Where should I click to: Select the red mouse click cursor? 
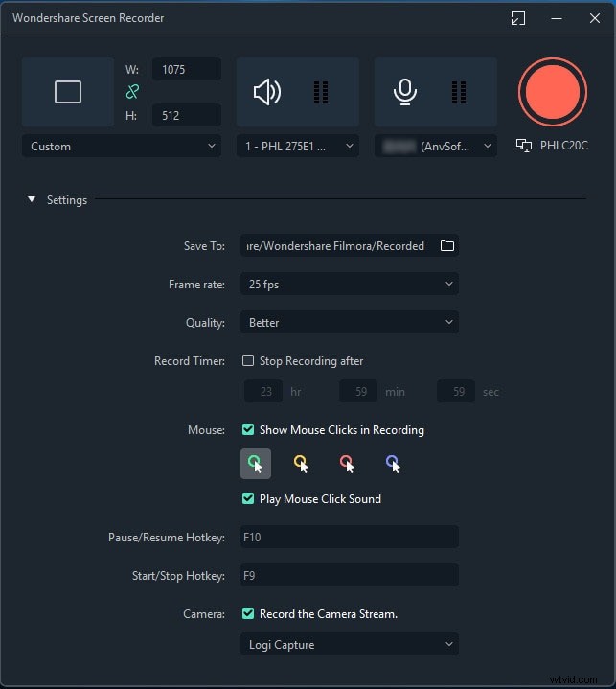pos(347,464)
